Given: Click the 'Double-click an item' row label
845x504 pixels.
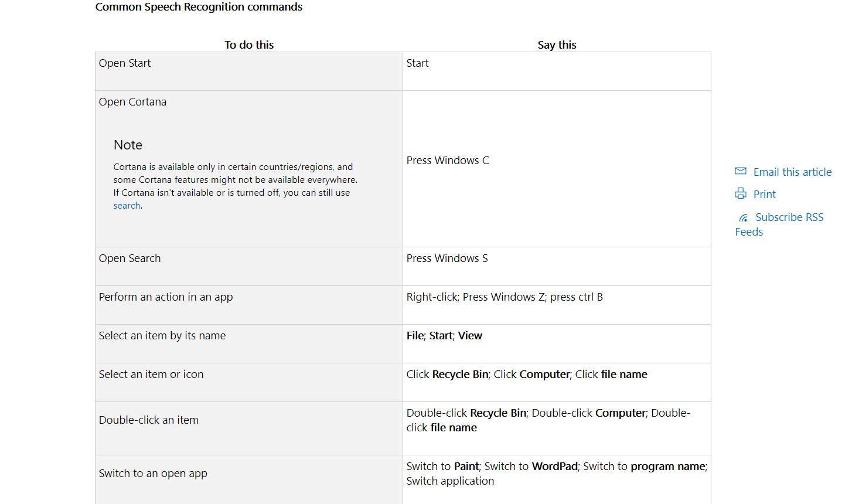Looking at the screenshot, I should pos(149,420).
